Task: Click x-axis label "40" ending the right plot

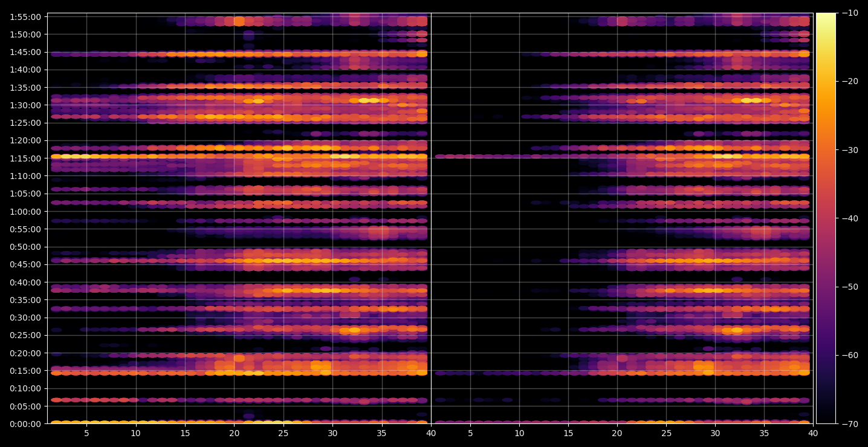Action: 813,433
